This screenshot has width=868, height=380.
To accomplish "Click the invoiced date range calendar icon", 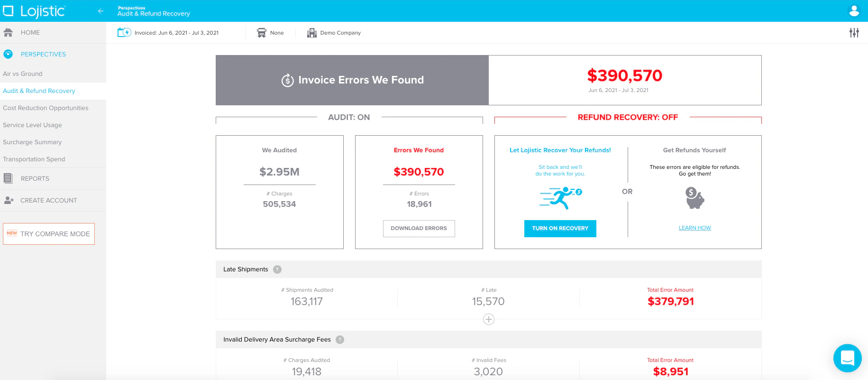I will [x=124, y=33].
